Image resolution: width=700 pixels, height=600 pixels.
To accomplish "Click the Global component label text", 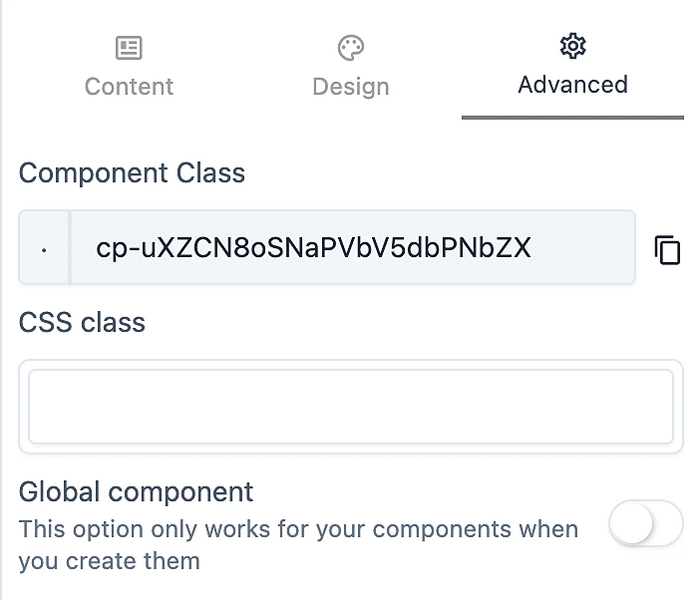I will [136, 491].
